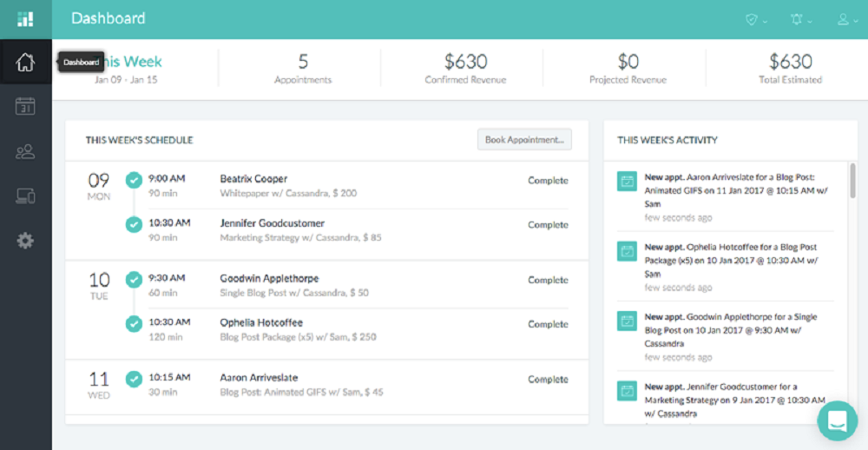Go to the customers people icon
868x450 pixels.
25,152
